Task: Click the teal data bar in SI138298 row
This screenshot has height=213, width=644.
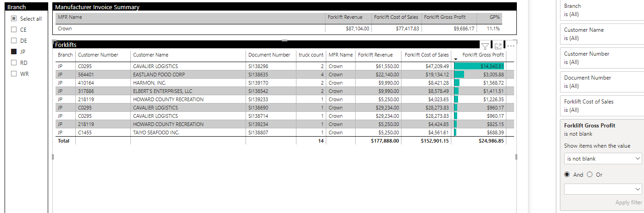Action: (x=479, y=66)
